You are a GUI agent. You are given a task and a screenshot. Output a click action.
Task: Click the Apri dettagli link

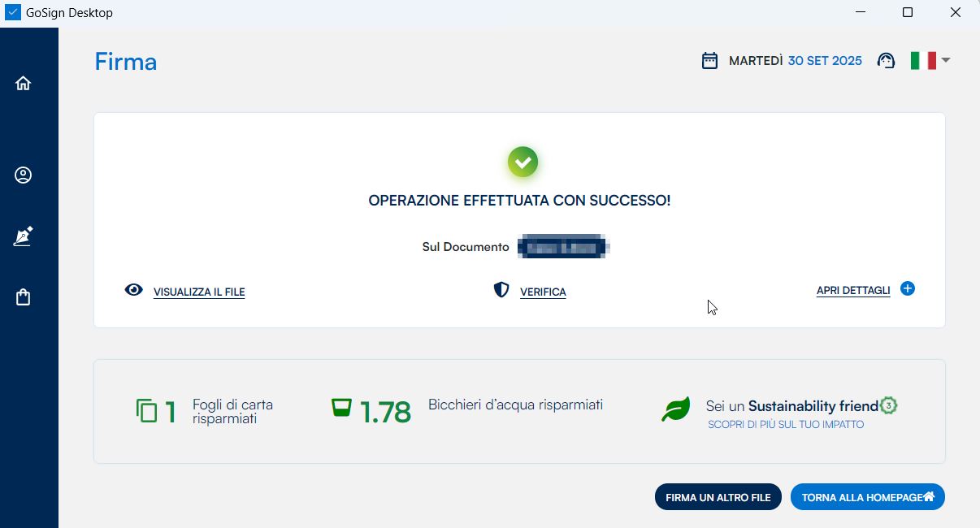pyautogui.click(x=853, y=291)
